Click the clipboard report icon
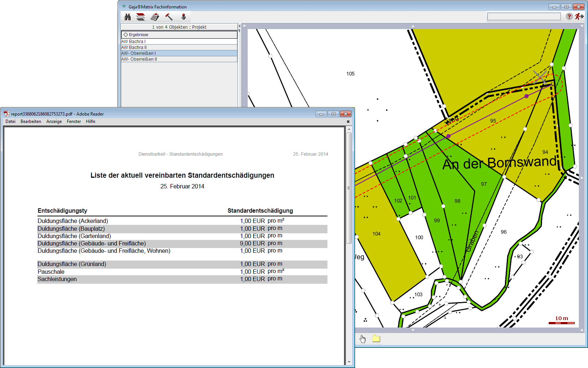588x368 pixels. pos(155,17)
